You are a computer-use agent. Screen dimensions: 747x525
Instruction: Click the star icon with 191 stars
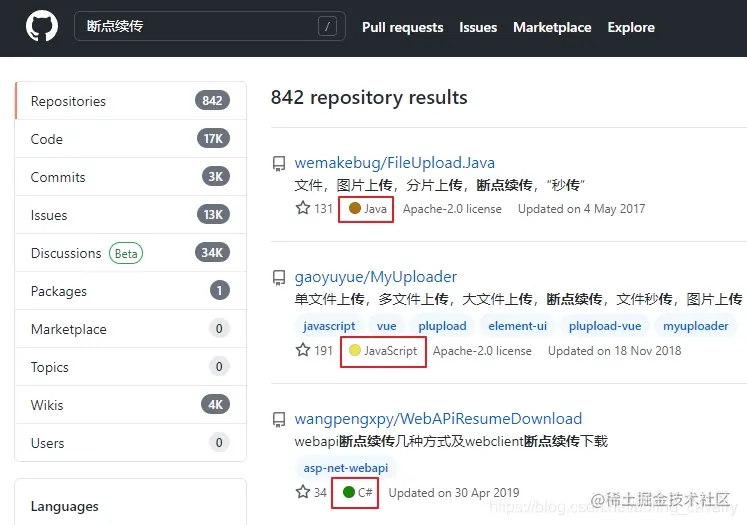303,350
